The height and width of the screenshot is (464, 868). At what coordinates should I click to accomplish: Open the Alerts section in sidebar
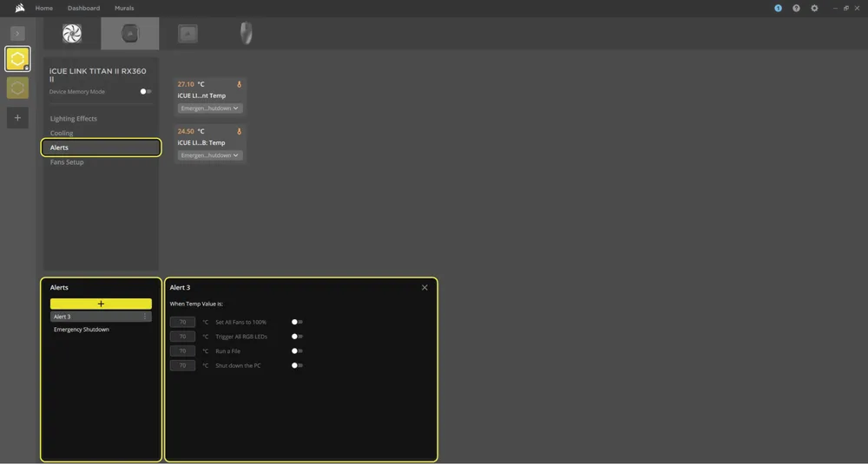click(102, 147)
